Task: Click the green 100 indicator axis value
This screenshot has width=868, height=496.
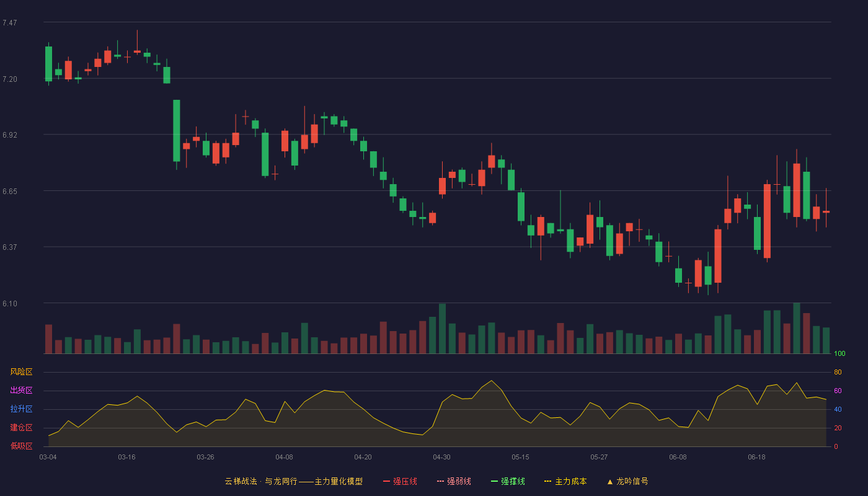Action: 839,353
